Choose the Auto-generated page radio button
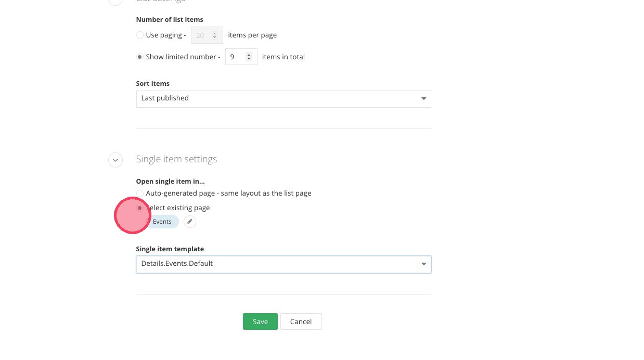This screenshot has height=360, width=644. pos(140,194)
